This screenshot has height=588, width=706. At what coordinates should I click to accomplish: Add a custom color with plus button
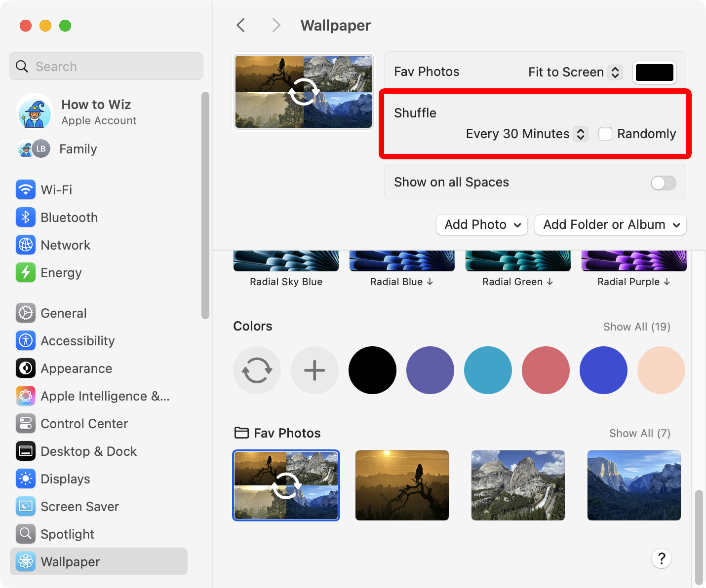[314, 370]
